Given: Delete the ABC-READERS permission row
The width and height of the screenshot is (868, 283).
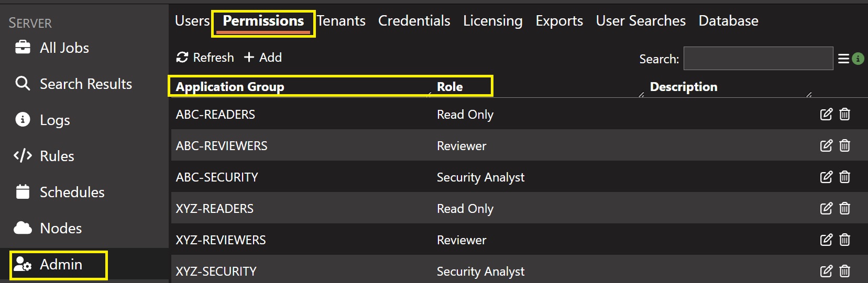Looking at the screenshot, I should 844,114.
